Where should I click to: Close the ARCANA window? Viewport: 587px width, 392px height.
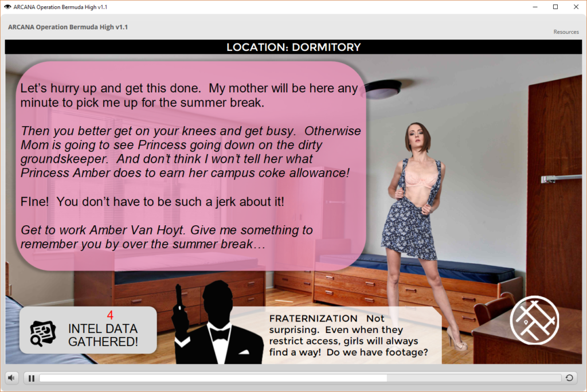click(x=576, y=7)
